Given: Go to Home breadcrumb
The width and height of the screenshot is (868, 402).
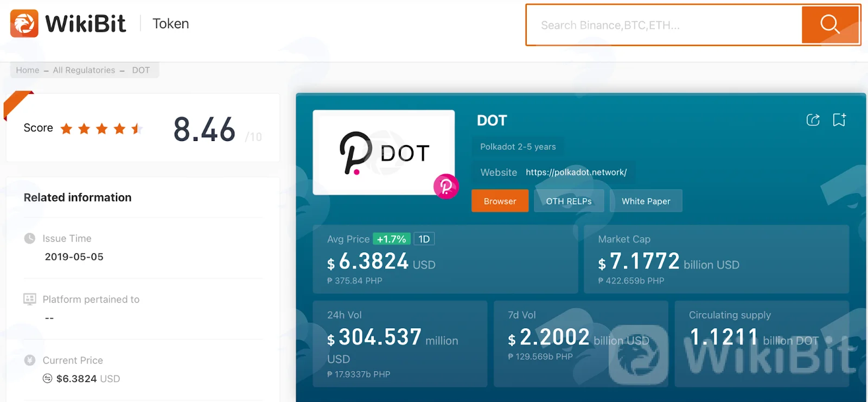Looking at the screenshot, I should pyautogui.click(x=28, y=70).
